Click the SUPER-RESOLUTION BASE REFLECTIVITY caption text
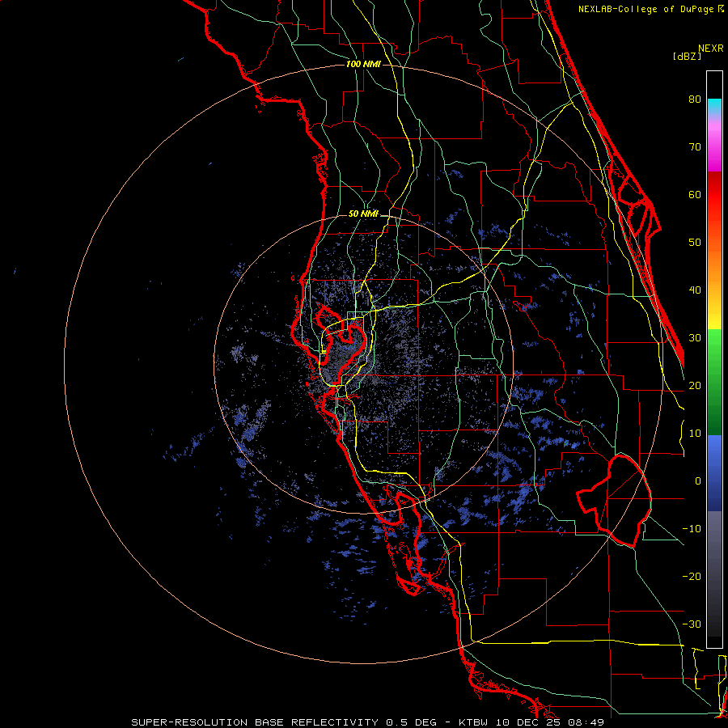728x728 pixels. coord(255,722)
